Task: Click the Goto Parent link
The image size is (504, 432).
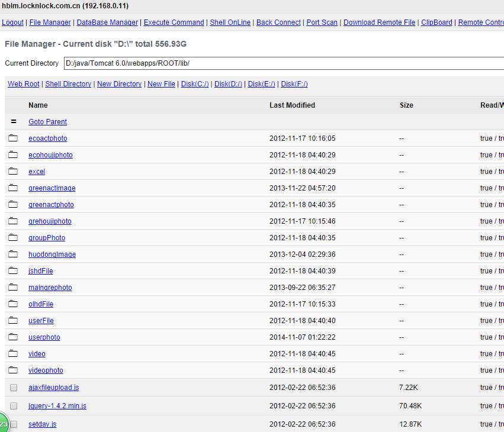Action: (47, 122)
